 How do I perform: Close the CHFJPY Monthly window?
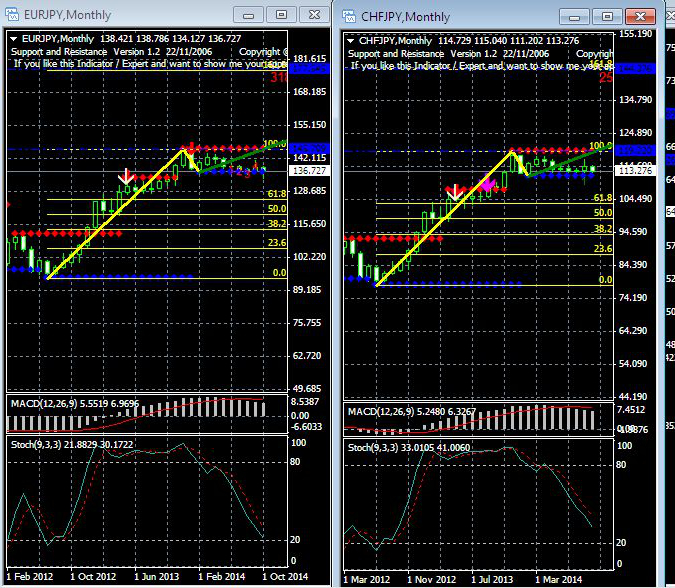click(x=640, y=17)
